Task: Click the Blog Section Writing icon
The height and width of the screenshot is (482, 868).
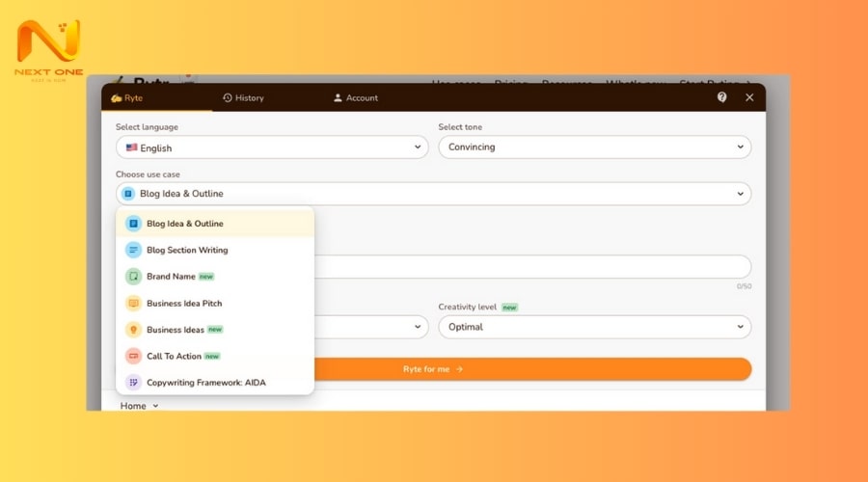Action: (x=133, y=251)
